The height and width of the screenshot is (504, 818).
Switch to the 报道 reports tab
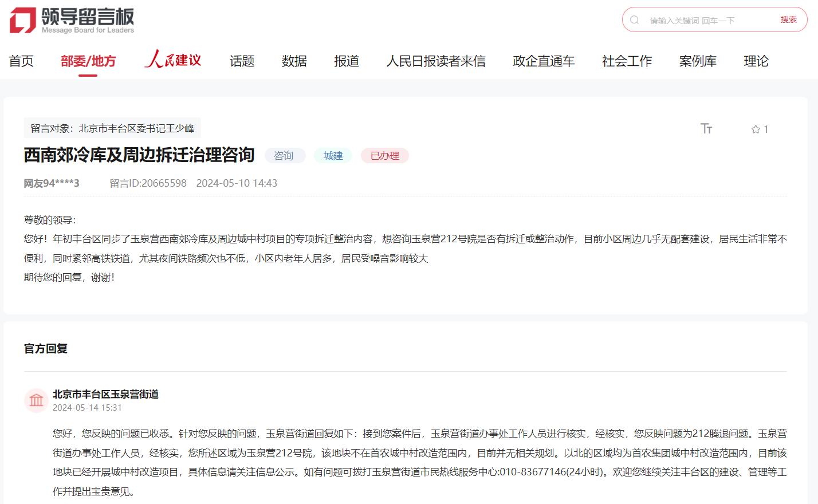(x=347, y=61)
